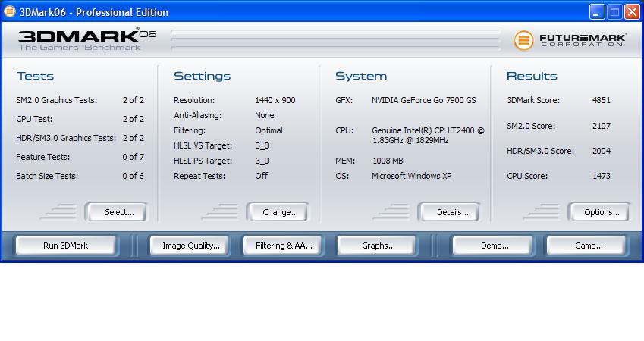Screen dimensions: 644x341
Task: Click the CPU Test label in Tests
Action: coord(34,119)
